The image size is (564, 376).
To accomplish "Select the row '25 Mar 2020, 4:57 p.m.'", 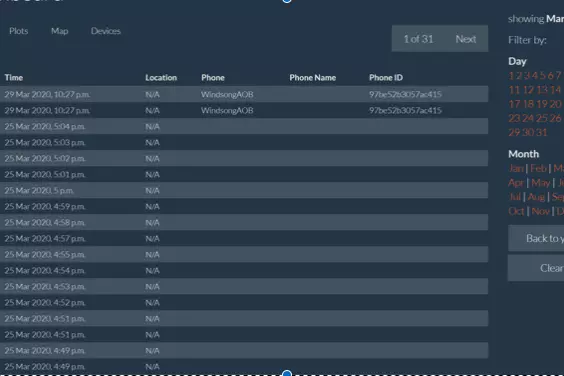I will [244, 239].
